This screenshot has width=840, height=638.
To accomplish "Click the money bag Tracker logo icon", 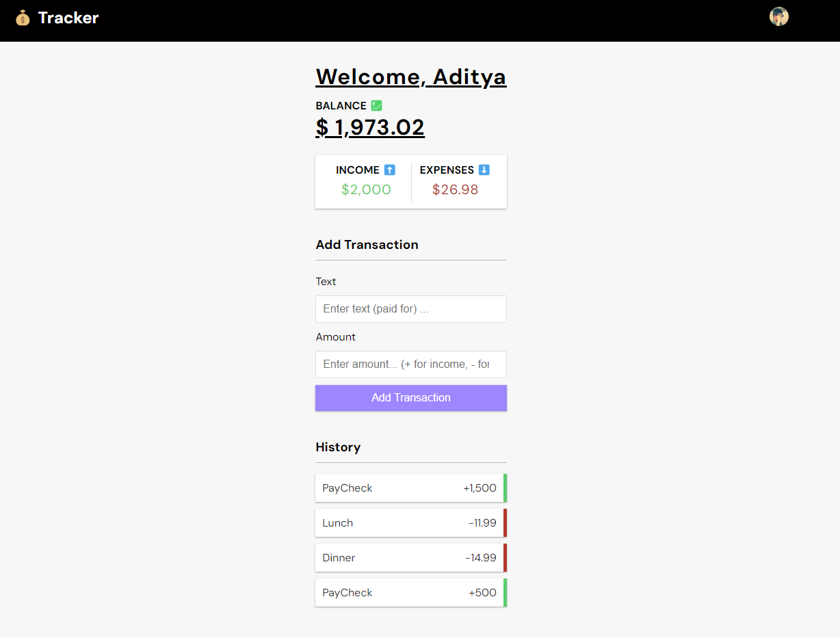I will pos(23,17).
